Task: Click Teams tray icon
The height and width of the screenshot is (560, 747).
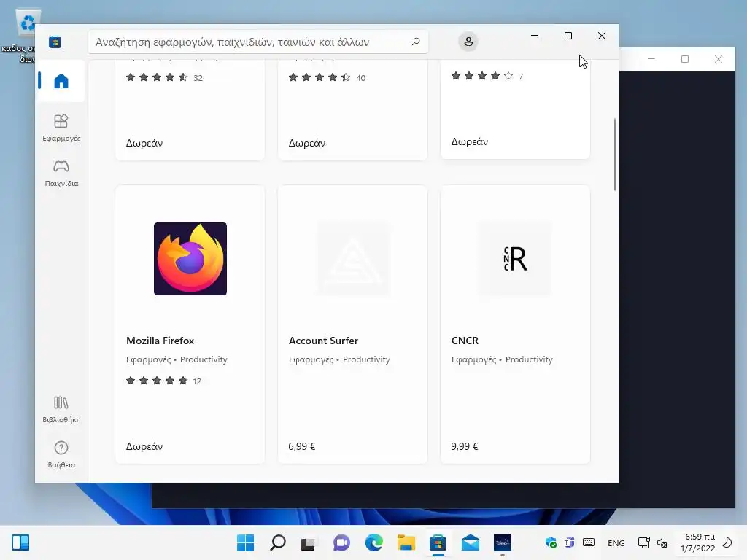Action: point(569,542)
